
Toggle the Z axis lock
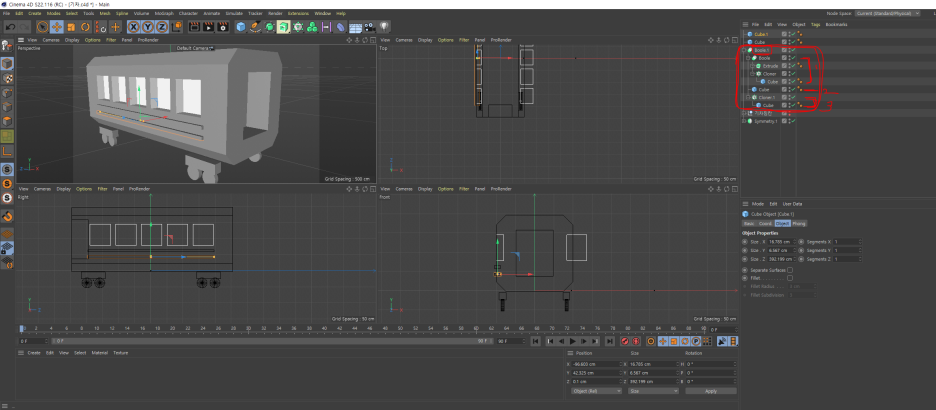[x=162, y=27]
